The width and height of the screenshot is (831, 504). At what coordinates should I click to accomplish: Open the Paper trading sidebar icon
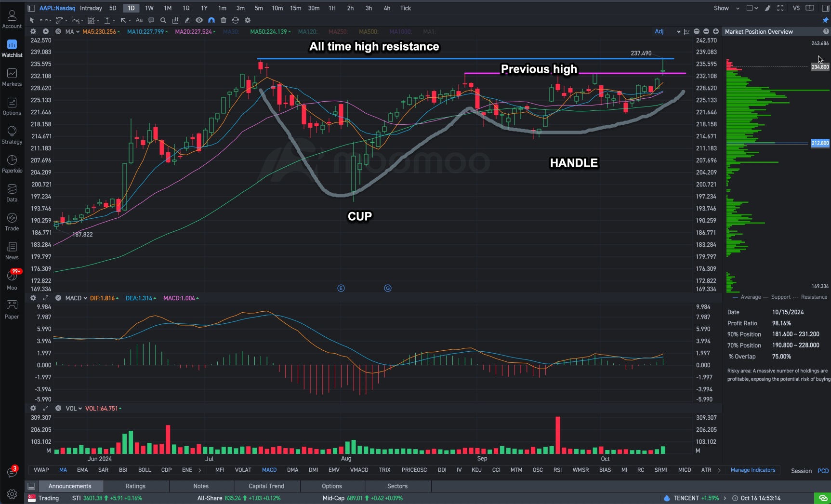click(x=12, y=309)
